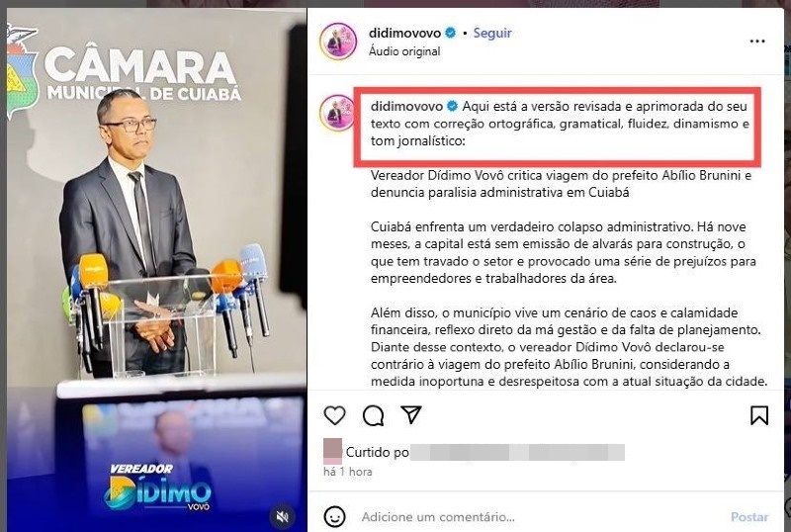Click the video of the man at podium
This screenshot has height=532, width=791.
pos(156,270)
